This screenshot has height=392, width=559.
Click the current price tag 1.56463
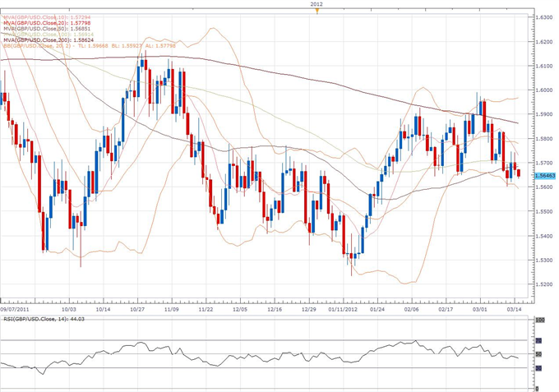point(546,176)
